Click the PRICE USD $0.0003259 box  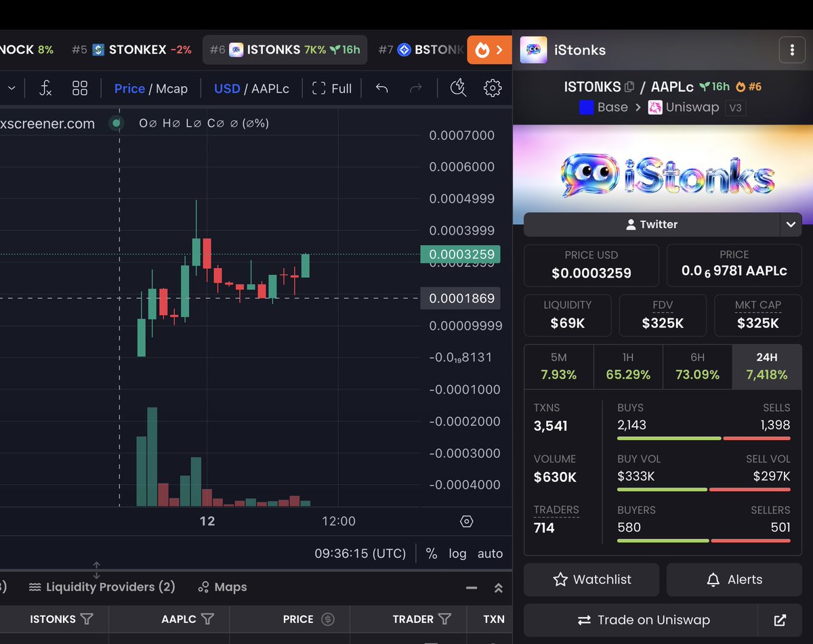click(591, 265)
